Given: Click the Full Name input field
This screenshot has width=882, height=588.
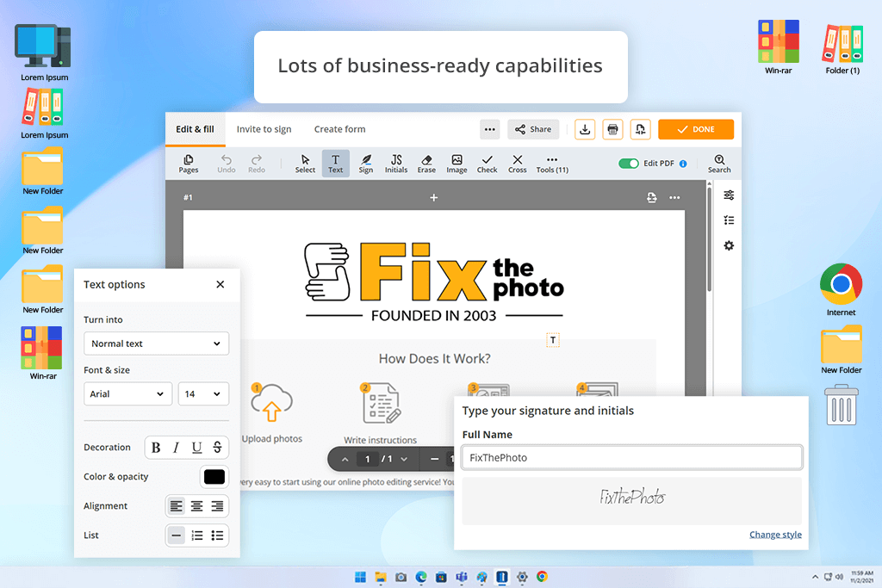Looking at the screenshot, I should [632, 458].
